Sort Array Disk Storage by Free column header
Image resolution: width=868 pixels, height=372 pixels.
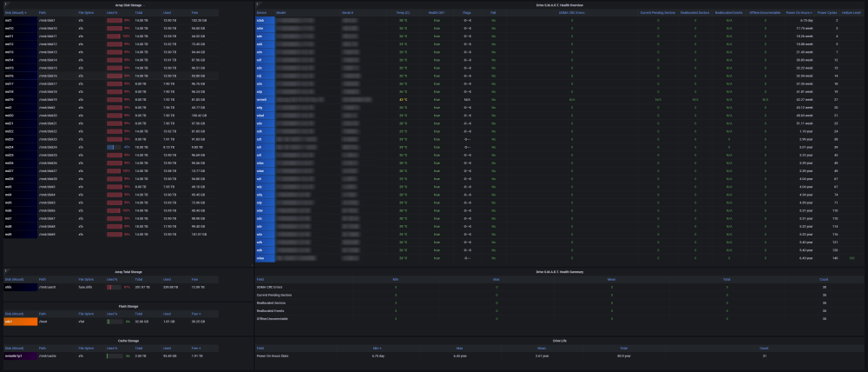(x=194, y=12)
